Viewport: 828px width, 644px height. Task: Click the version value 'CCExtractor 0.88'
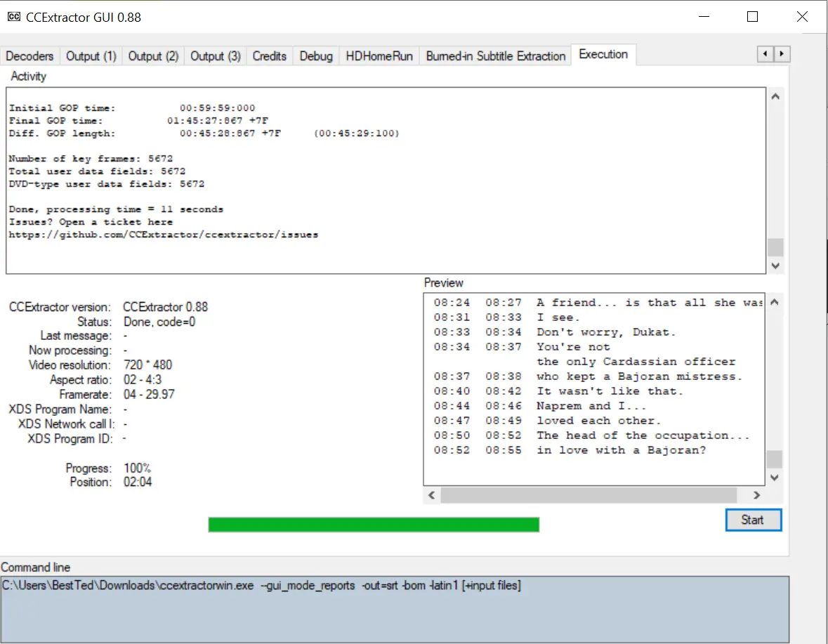click(165, 307)
